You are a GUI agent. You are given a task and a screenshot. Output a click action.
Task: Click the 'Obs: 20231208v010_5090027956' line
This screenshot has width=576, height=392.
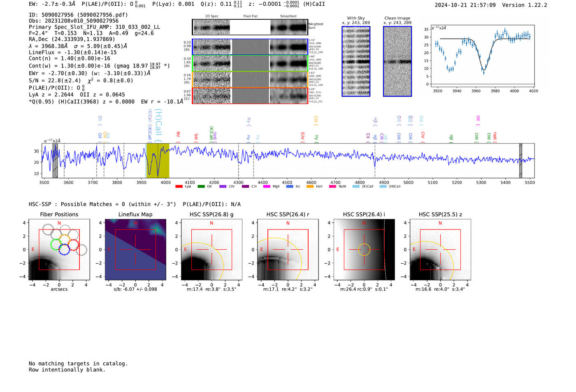click(74, 21)
